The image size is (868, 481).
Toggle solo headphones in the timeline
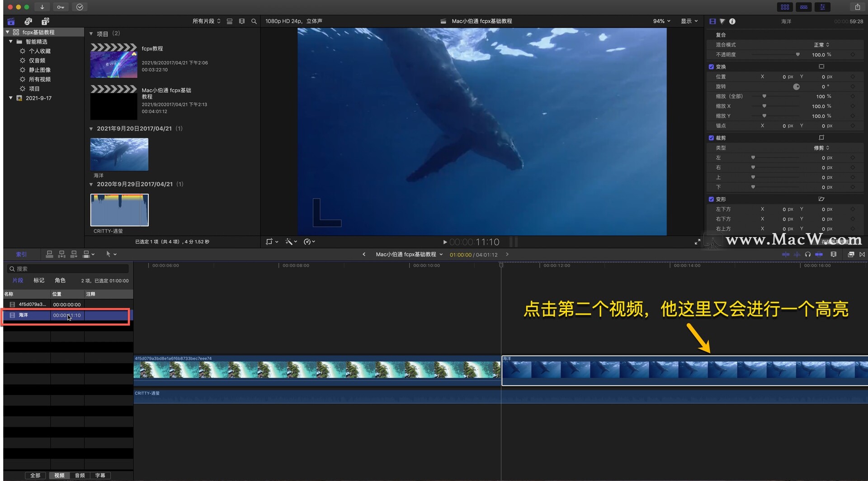pyautogui.click(x=808, y=254)
